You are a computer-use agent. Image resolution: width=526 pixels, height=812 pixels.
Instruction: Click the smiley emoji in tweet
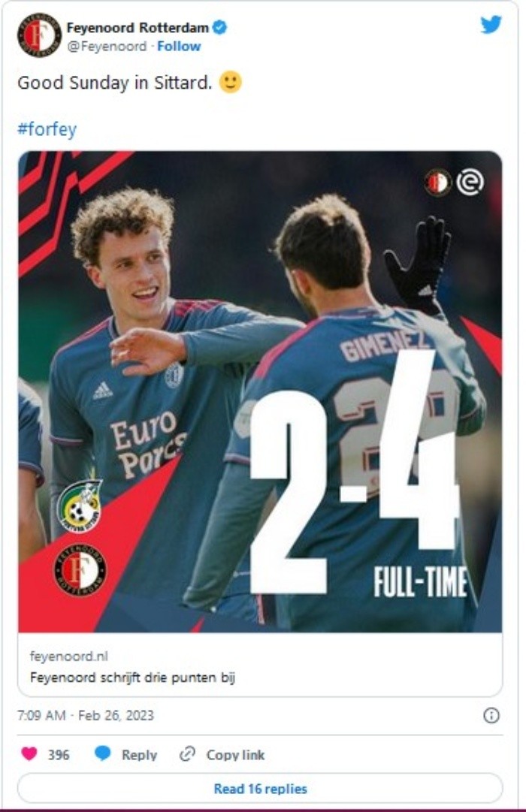231,83
